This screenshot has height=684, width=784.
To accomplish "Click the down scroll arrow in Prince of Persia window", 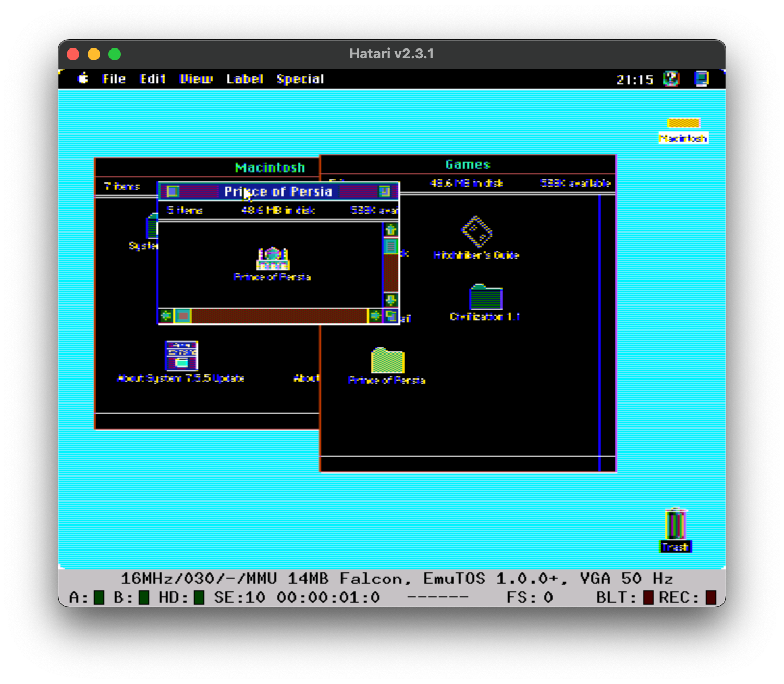I will (391, 300).
